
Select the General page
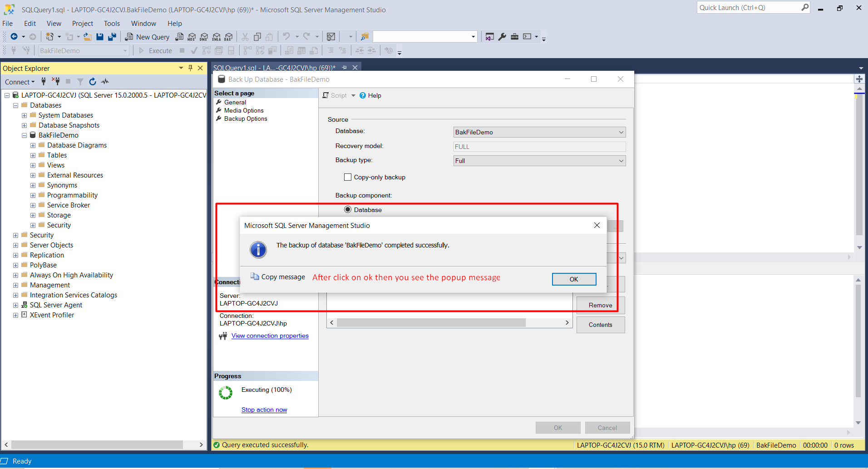click(x=235, y=102)
